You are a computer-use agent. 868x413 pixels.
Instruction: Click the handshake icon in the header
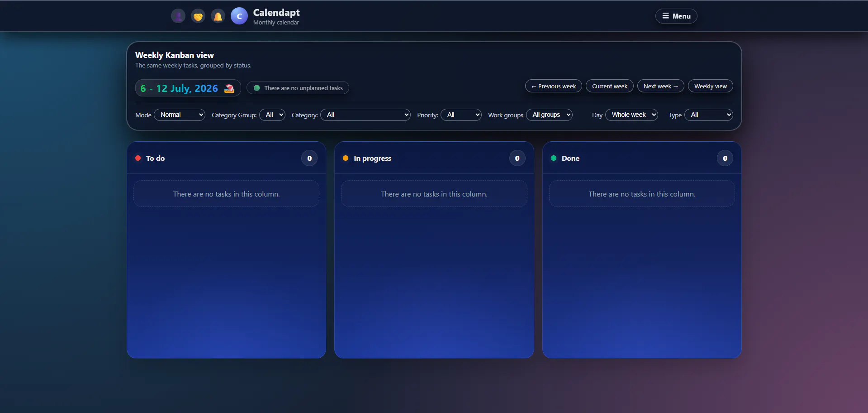pos(198,16)
